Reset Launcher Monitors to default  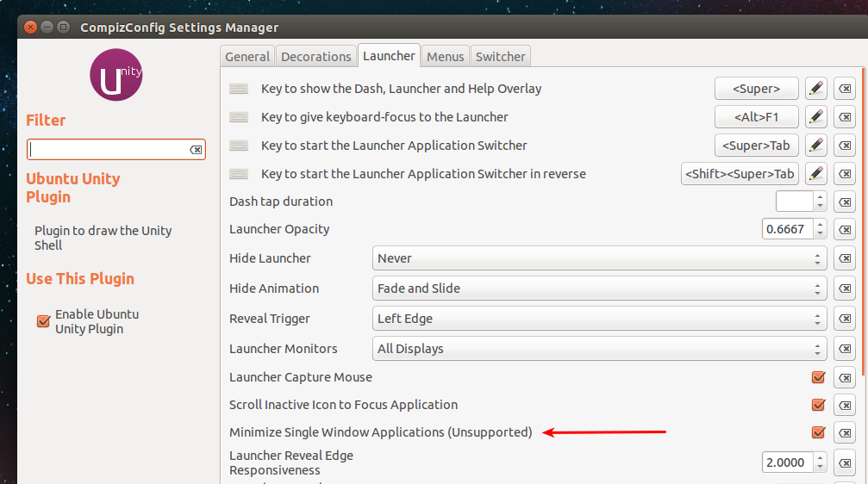pyautogui.click(x=845, y=349)
